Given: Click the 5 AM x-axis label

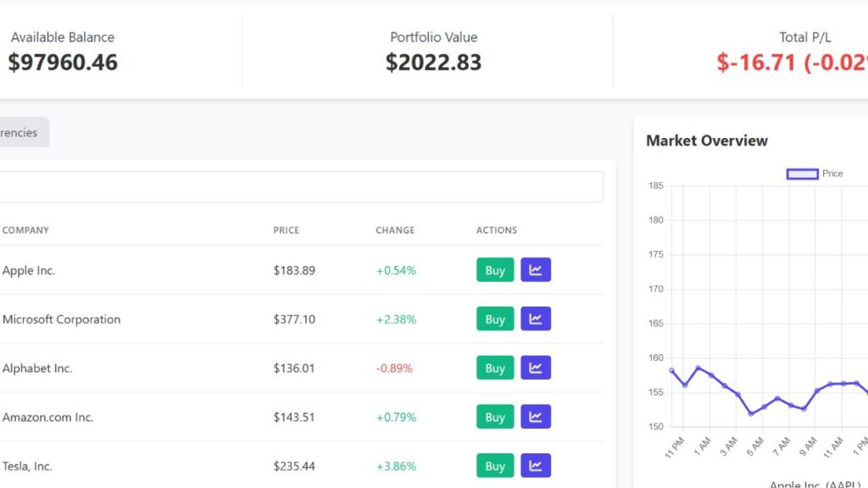Looking at the screenshot, I should (754, 446).
